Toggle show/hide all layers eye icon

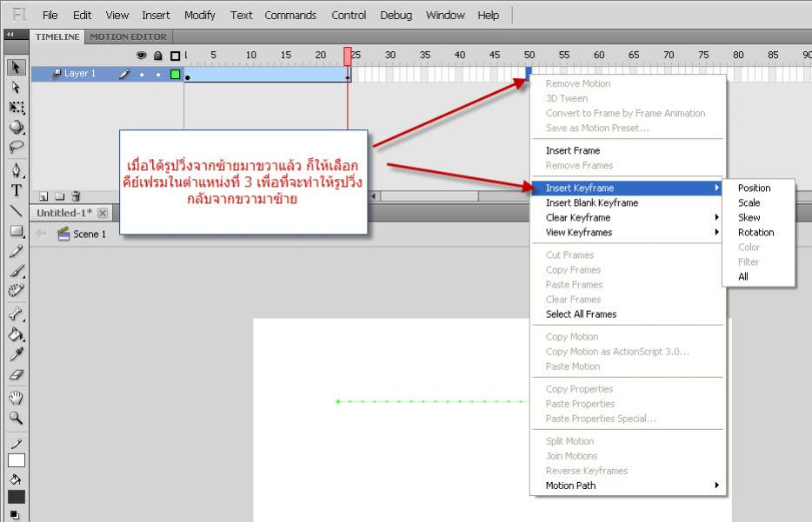[141, 56]
